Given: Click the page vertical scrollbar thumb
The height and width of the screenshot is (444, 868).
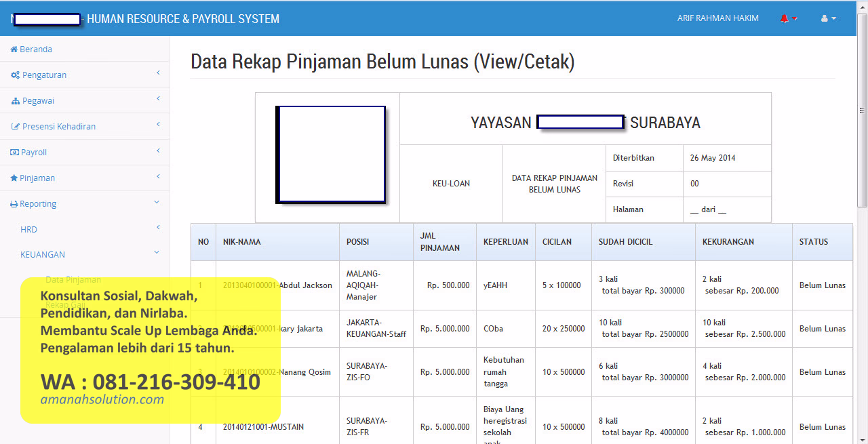Looking at the screenshot, I should (x=863, y=110).
